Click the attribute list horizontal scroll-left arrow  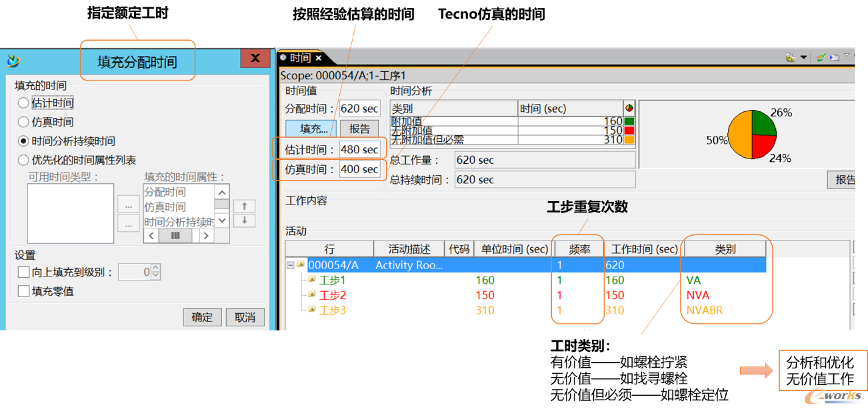152,235
